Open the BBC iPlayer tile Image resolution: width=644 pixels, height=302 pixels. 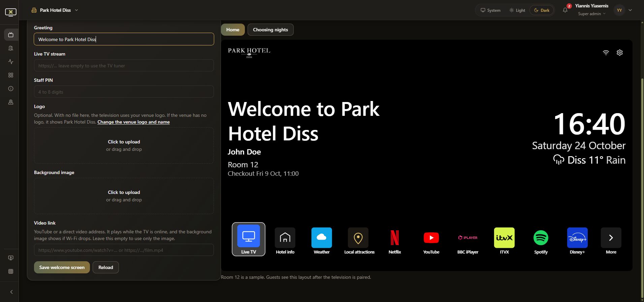(468, 241)
